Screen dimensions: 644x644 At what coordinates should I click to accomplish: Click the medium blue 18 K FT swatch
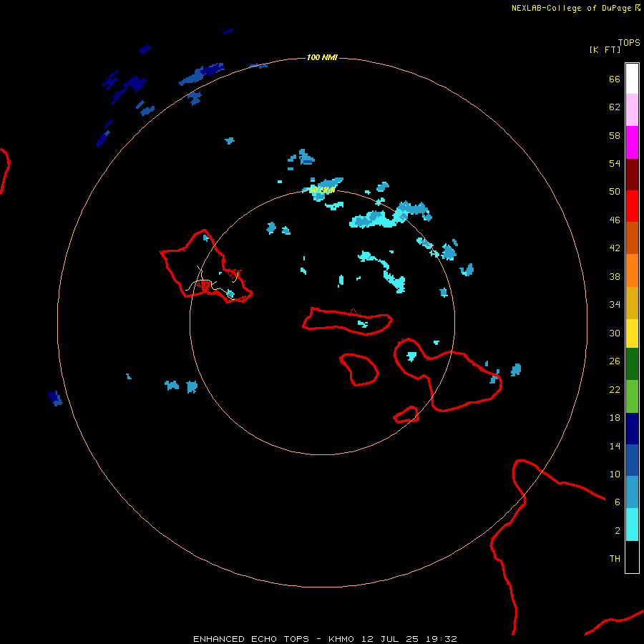(x=632, y=460)
